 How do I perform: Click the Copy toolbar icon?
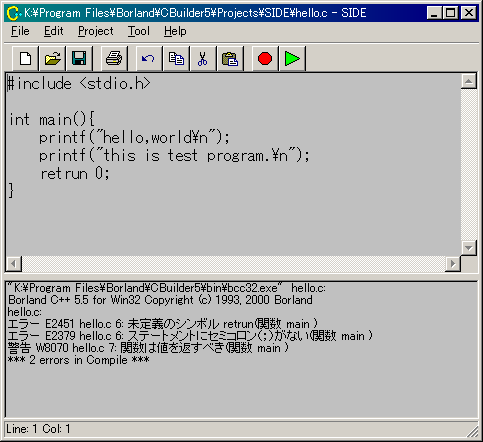pos(176,59)
